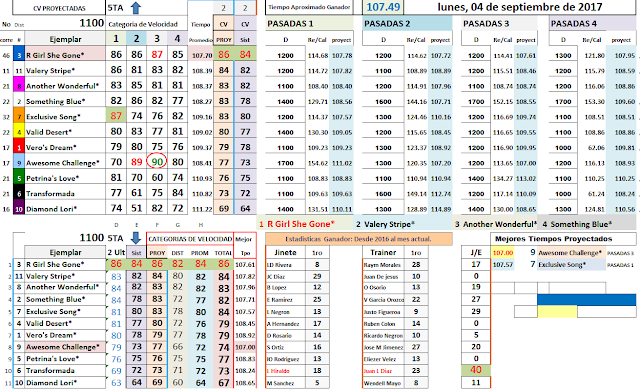Select the 107.70 average time of R Girl She Gone

pyautogui.click(x=202, y=56)
